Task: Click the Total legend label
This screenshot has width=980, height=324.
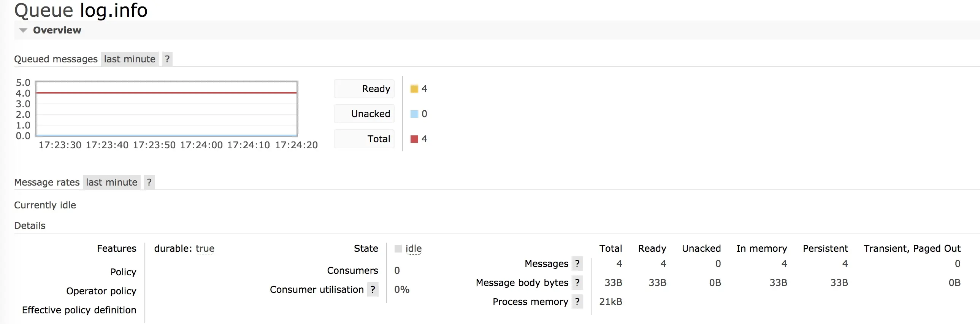Action: 379,139
